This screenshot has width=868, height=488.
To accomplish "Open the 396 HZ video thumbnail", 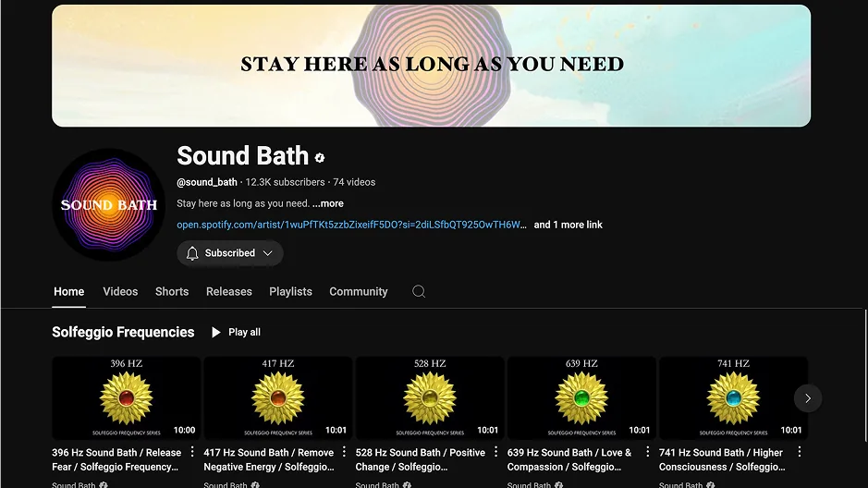I will pos(127,398).
